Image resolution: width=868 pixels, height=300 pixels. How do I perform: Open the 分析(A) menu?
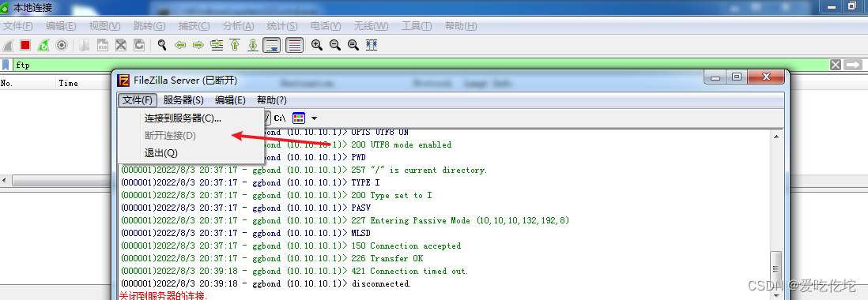(x=239, y=26)
